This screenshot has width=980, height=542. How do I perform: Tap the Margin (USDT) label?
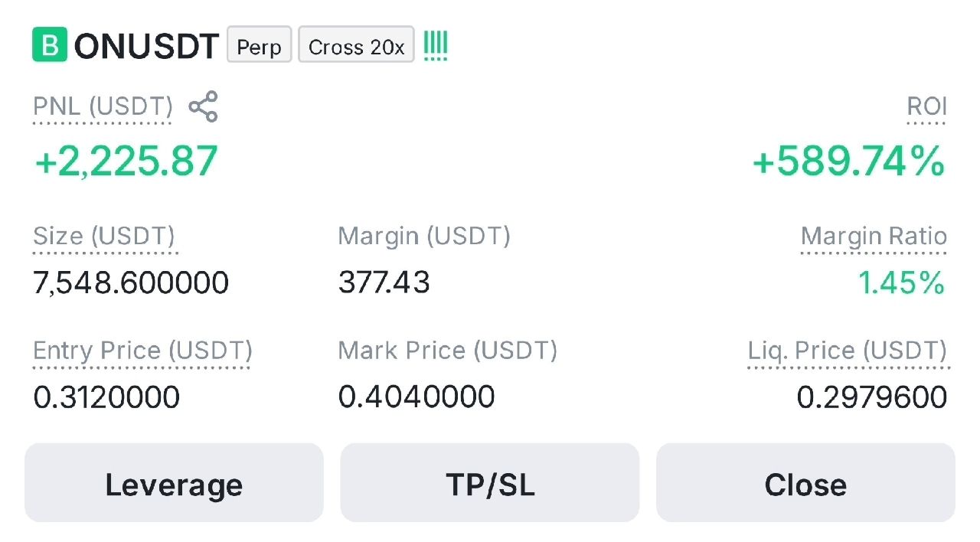tap(424, 237)
